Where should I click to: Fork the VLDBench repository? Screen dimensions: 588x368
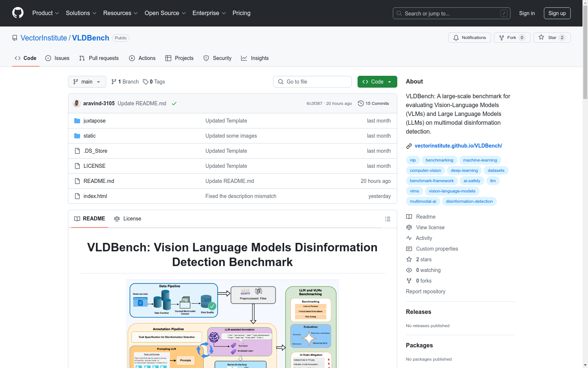(x=512, y=38)
